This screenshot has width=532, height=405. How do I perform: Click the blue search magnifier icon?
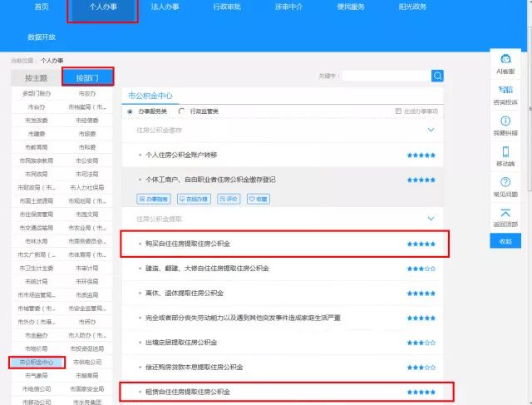coord(437,76)
